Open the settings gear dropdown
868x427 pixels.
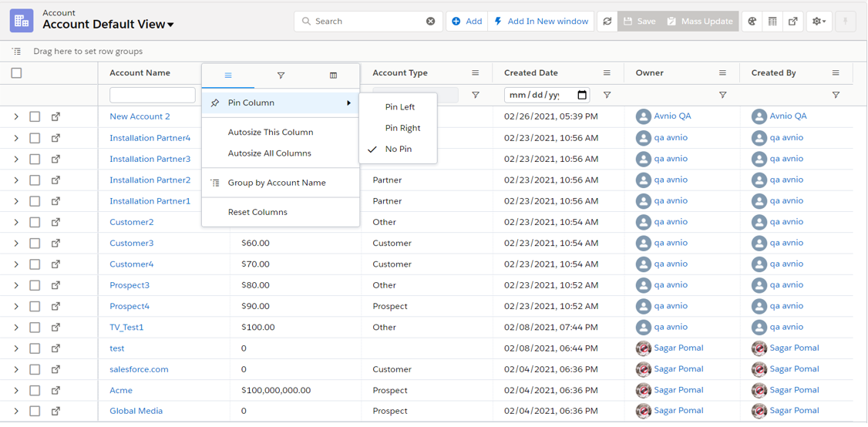point(819,22)
